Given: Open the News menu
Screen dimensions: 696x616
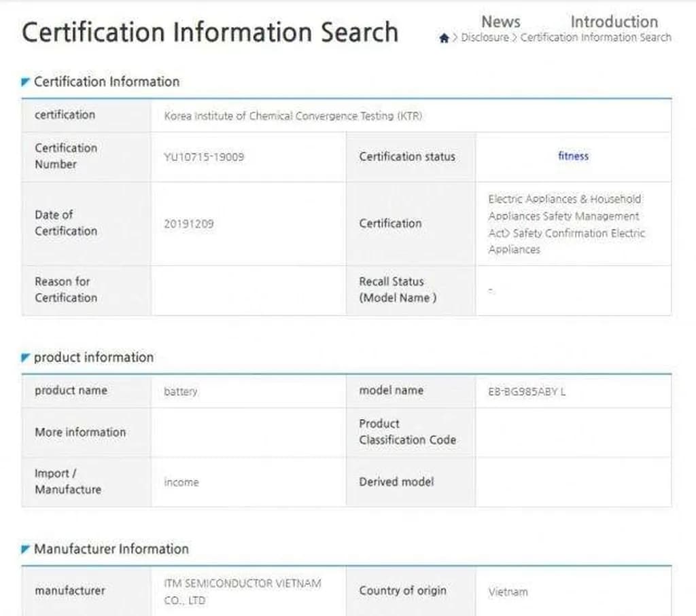Looking at the screenshot, I should tap(500, 22).
